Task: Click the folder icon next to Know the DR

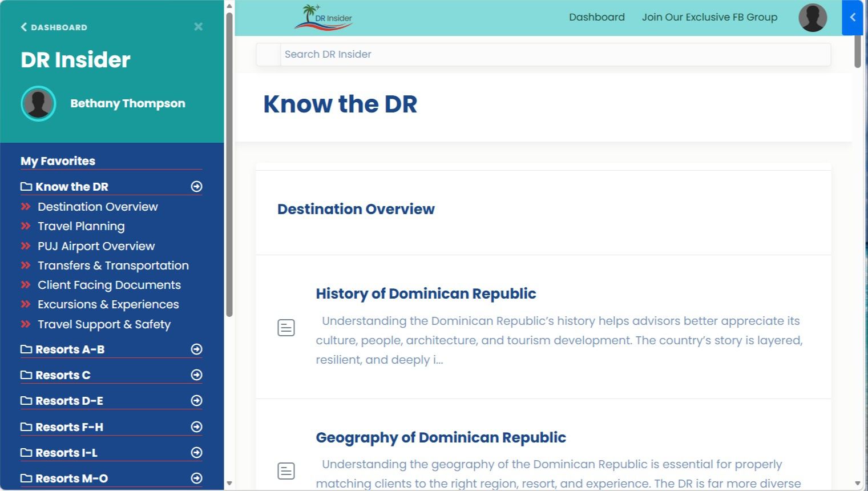Action: (26, 187)
